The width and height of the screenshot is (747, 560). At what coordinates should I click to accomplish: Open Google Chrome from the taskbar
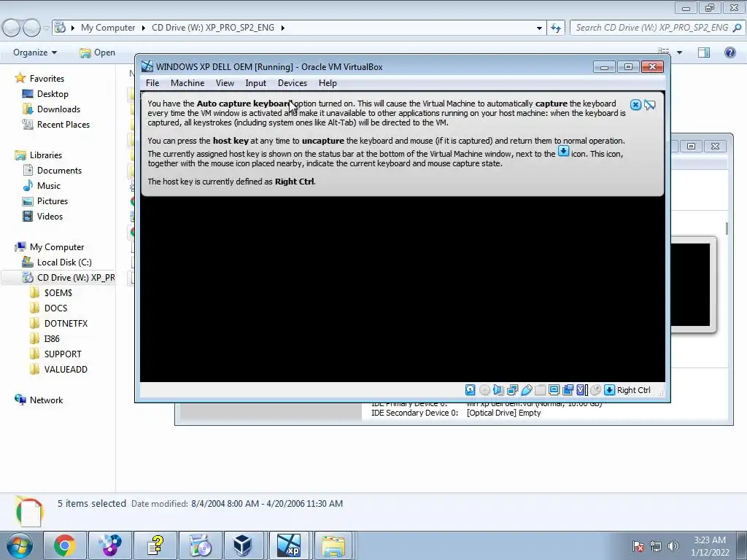(65, 545)
